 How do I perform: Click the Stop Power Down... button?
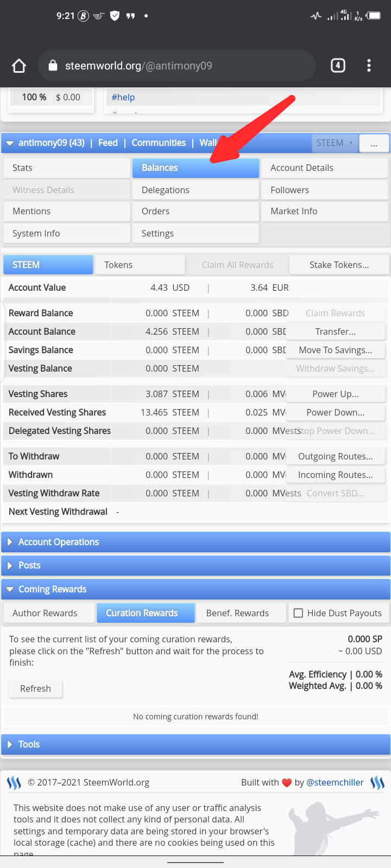pos(336,431)
